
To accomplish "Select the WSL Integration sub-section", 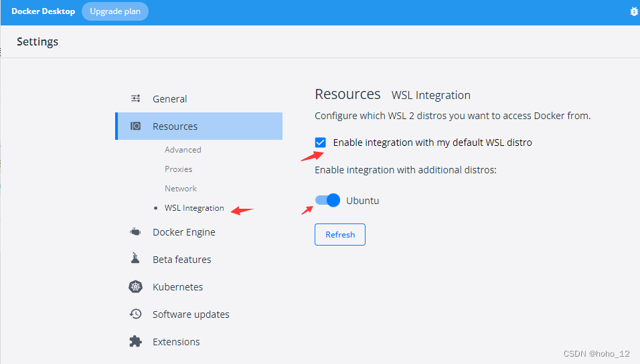I will [x=194, y=208].
